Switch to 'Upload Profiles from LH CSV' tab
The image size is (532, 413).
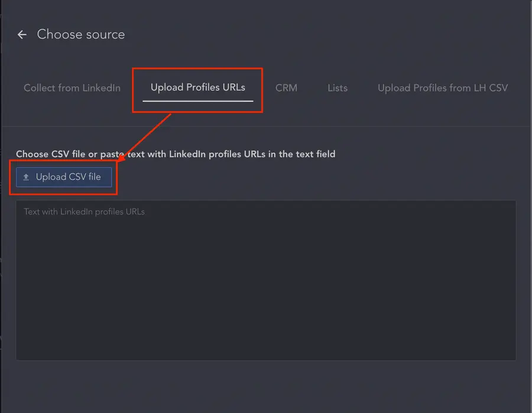coord(442,87)
